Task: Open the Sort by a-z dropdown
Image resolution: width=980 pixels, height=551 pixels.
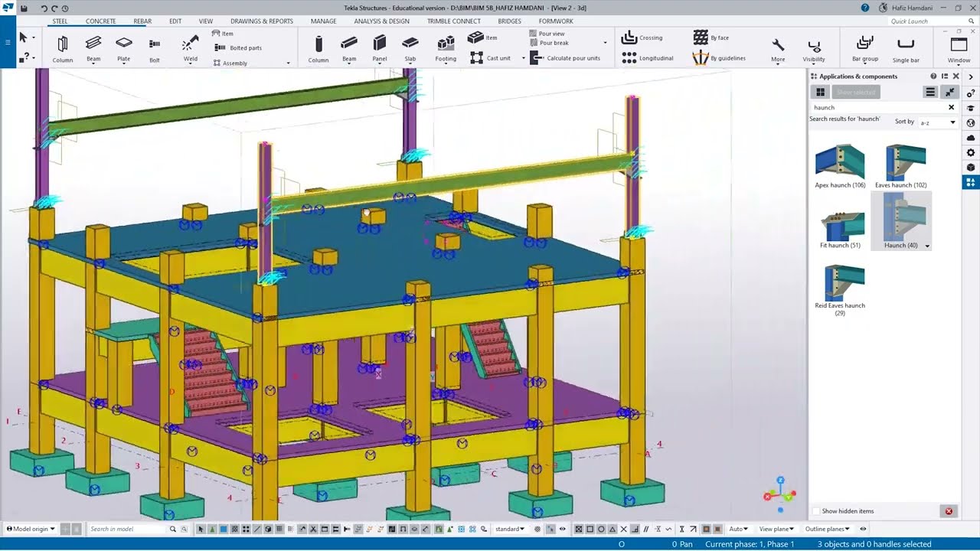Action: click(x=938, y=122)
